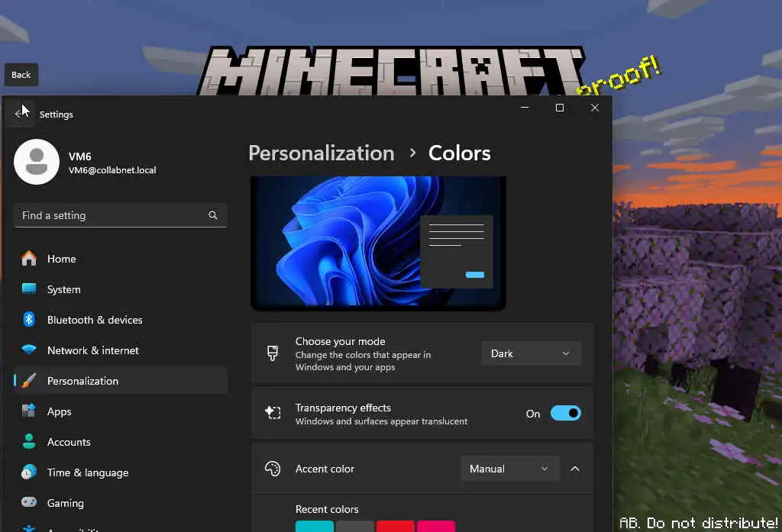Click the Network wifi icon
Viewport: 782px width, 532px height.
(29, 350)
